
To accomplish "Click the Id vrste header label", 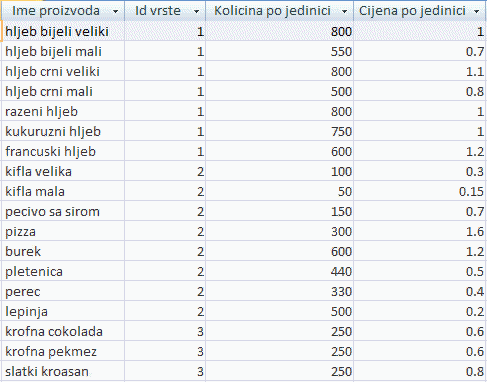I will 158,11.
